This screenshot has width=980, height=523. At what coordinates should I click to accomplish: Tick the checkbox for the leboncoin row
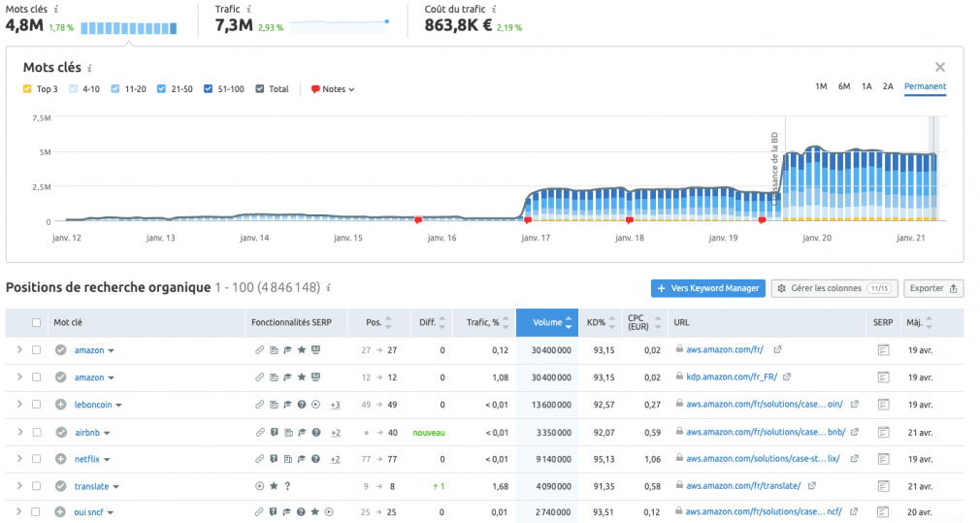pos(36,405)
